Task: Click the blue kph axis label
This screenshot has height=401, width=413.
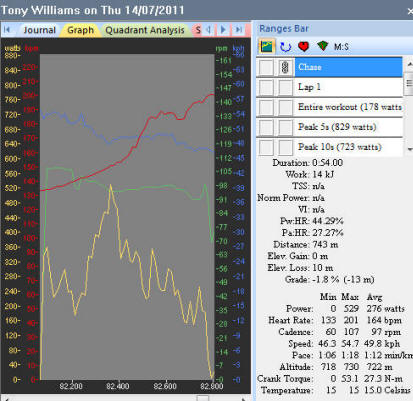Action: (x=239, y=48)
